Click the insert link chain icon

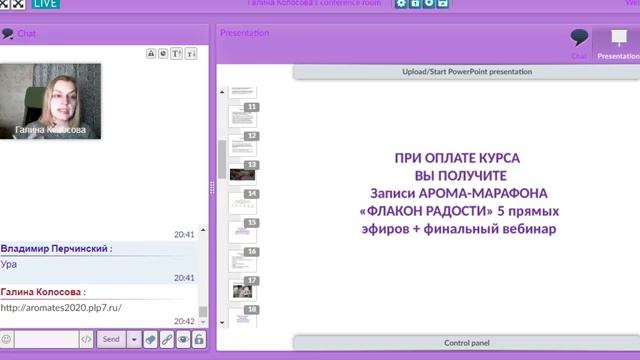point(167,339)
